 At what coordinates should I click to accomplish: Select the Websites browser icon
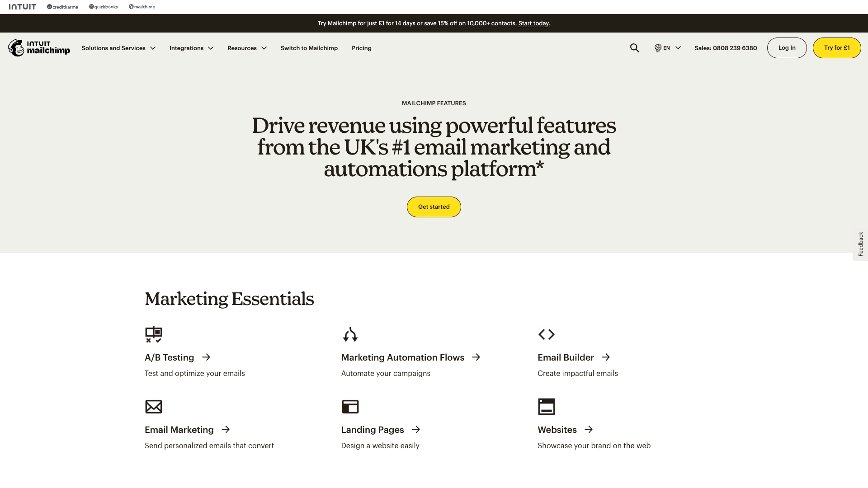click(x=546, y=406)
